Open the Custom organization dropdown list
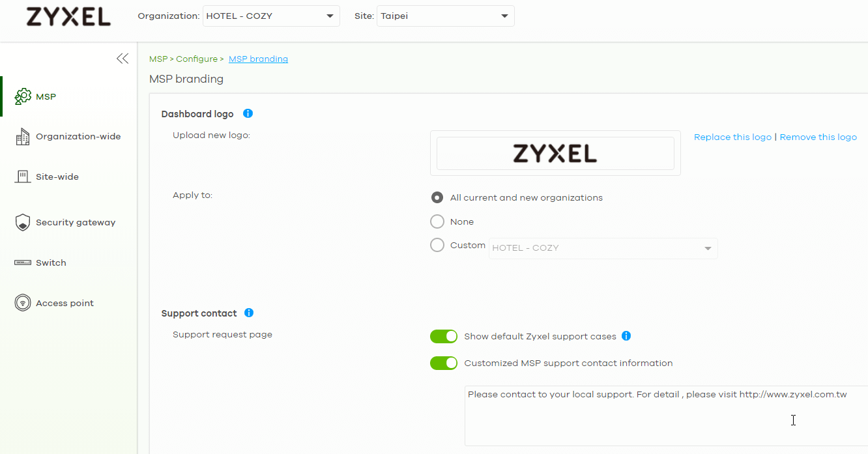The width and height of the screenshot is (868, 454). [603, 248]
